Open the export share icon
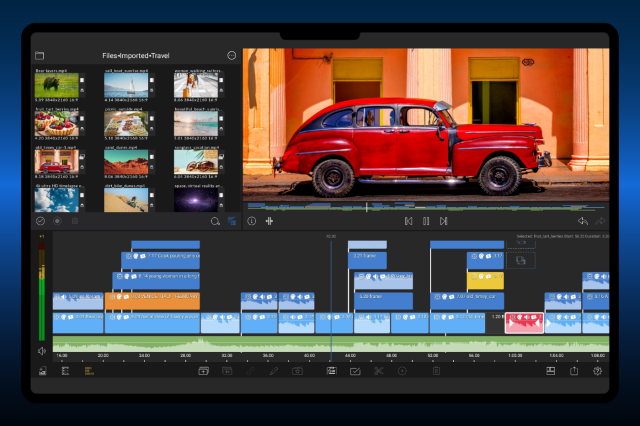 click(574, 371)
